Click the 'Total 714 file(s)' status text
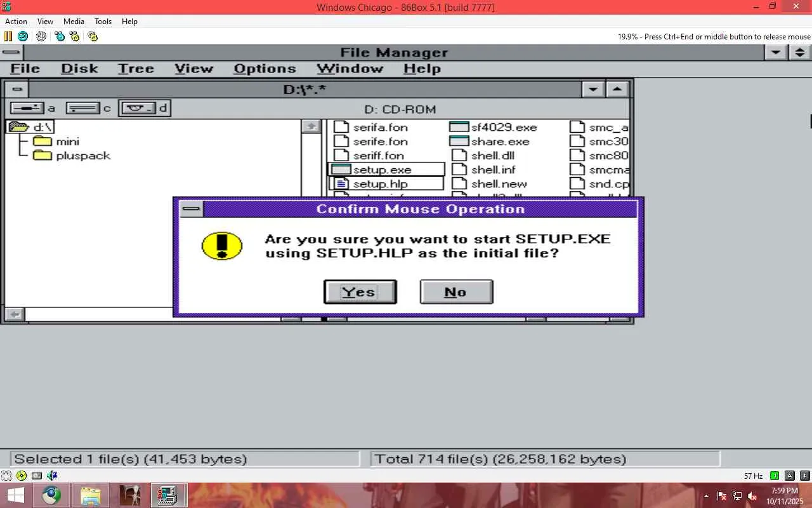Screen dimensions: 812x508 [x=501, y=459]
